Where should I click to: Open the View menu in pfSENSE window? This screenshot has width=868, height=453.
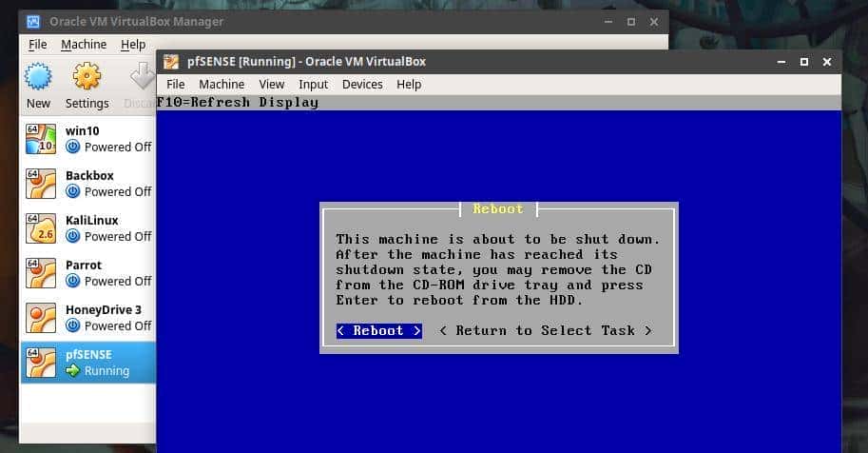click(x=272, y=85)
